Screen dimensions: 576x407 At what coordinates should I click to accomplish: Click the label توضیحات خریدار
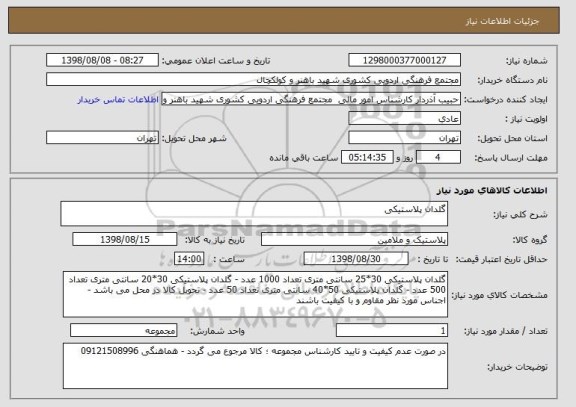pos(517,367)
